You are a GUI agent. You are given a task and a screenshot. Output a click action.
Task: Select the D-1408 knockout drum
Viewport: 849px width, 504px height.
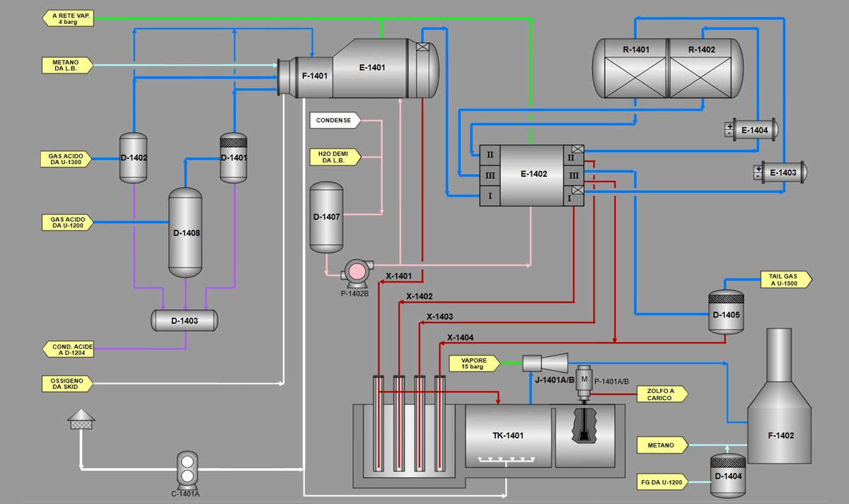[185, 232]
